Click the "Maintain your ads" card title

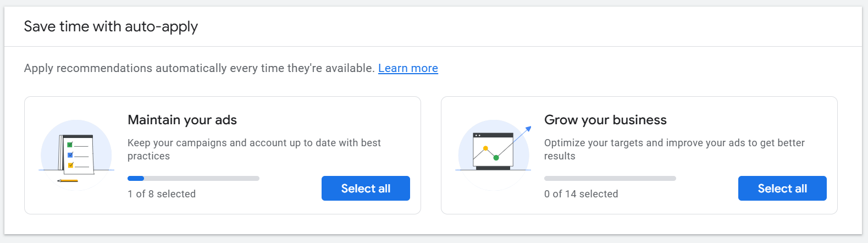(x=182, y=120)
